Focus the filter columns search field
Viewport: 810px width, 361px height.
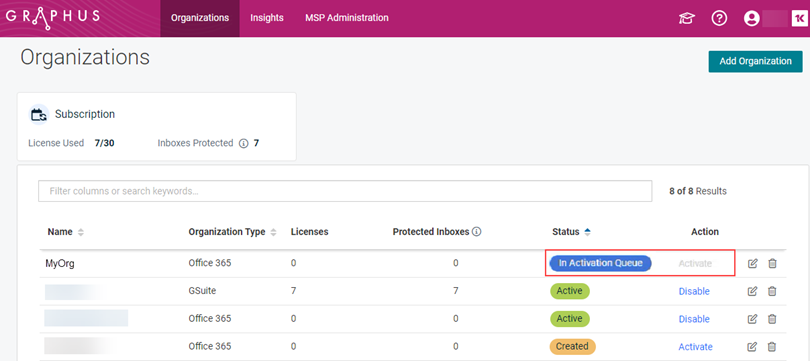[345, 191]
